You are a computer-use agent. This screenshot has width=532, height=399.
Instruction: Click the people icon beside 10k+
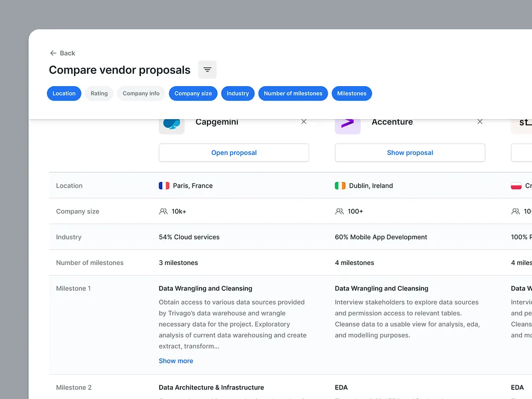(x=163, y=211)
